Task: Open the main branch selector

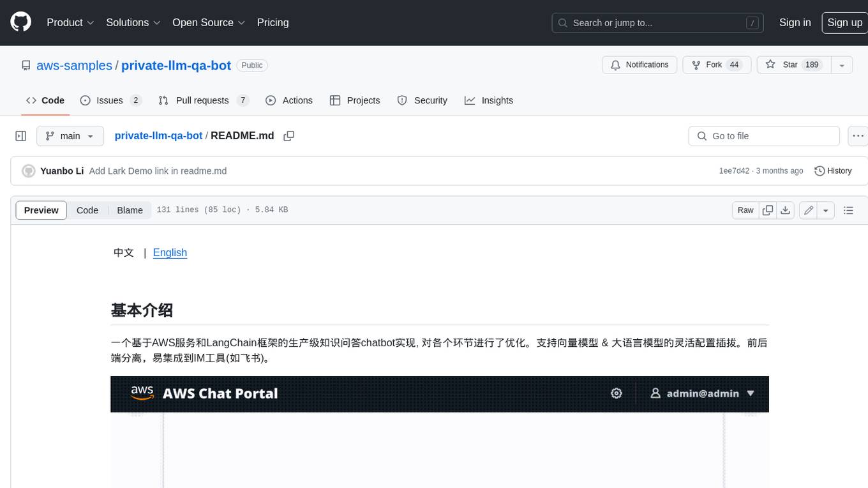Action: (70, 136)
